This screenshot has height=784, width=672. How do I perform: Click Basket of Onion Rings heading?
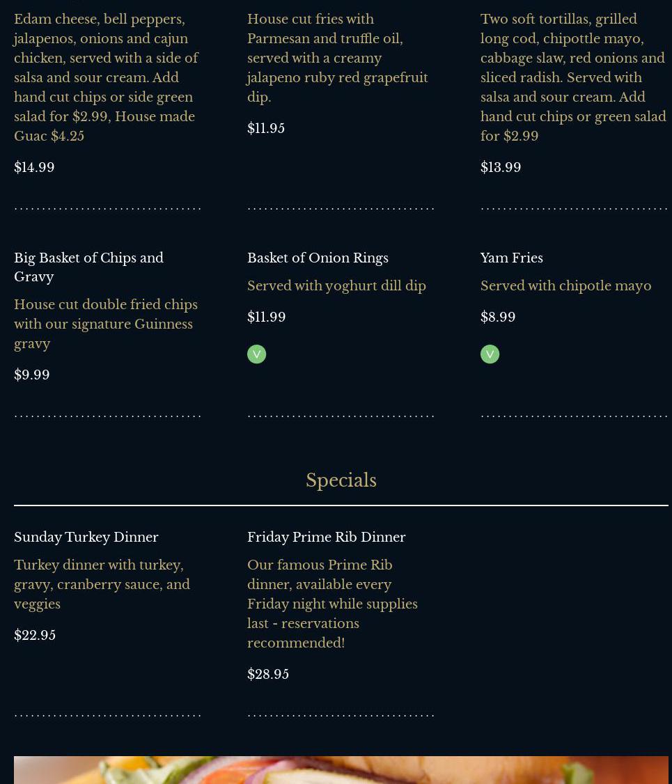point(318,258)
